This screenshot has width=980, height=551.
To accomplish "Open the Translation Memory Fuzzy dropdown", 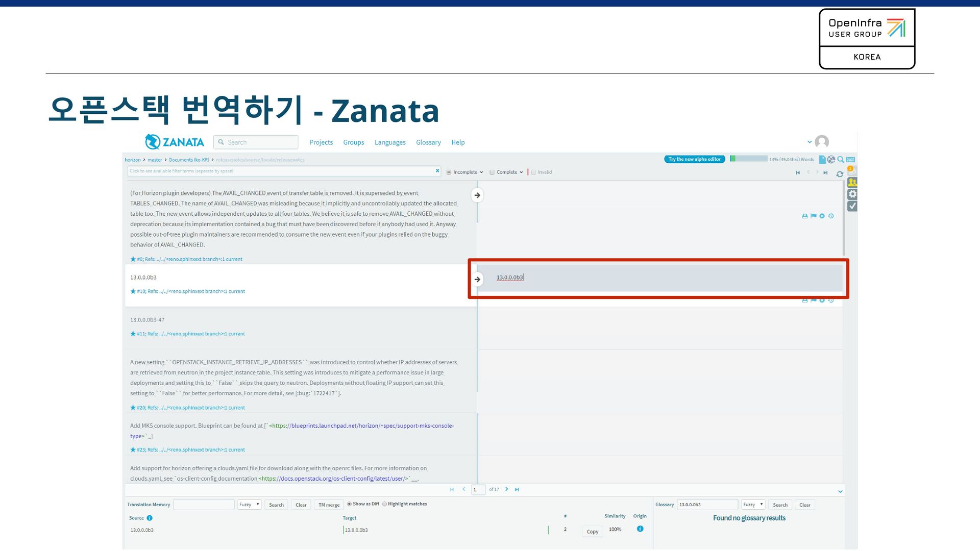I will 250,505.
